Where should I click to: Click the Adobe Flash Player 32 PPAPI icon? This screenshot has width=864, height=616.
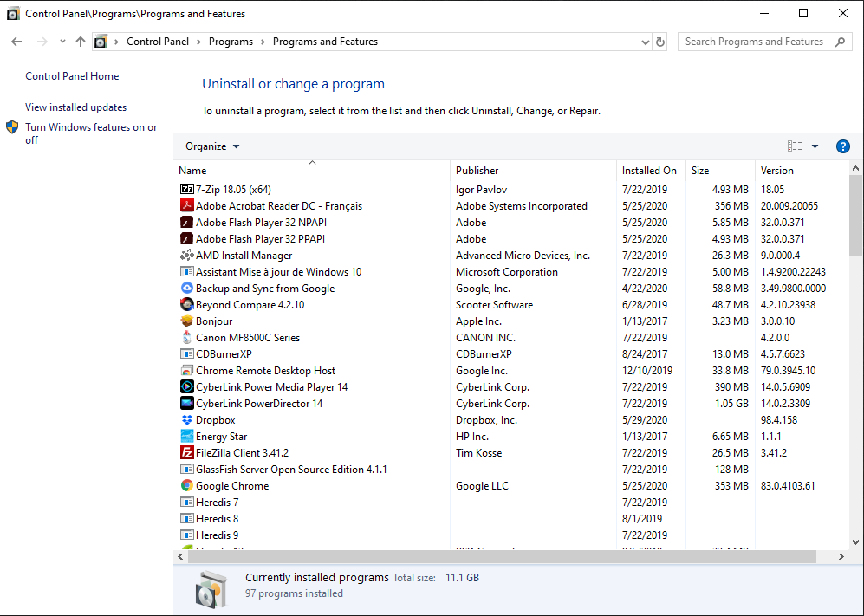[x=187, y=239]
